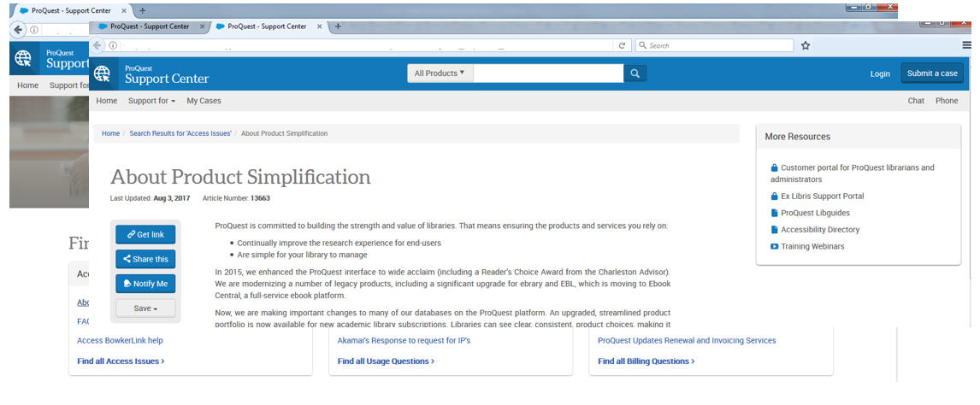
Task: Click the Support Center globe logo in front window
Action: coord(102,73)
